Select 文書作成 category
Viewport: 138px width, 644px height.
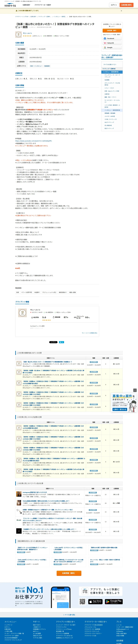[x=107, y=94]
